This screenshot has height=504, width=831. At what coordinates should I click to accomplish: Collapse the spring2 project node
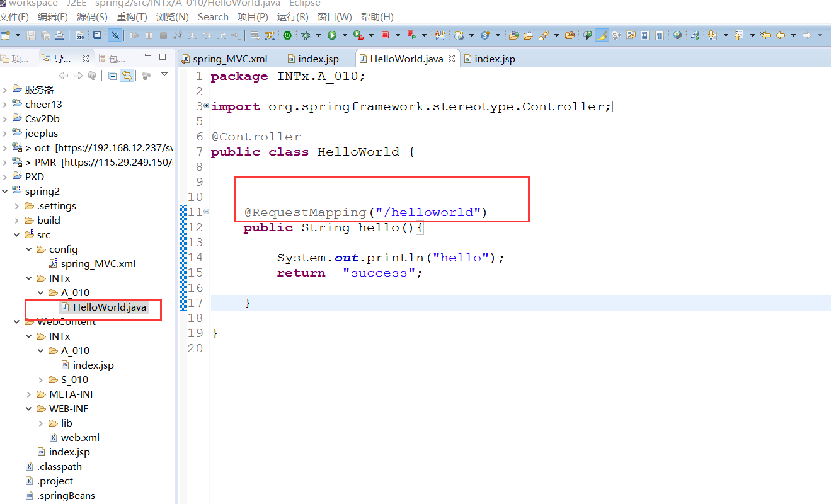click(5, 191)
